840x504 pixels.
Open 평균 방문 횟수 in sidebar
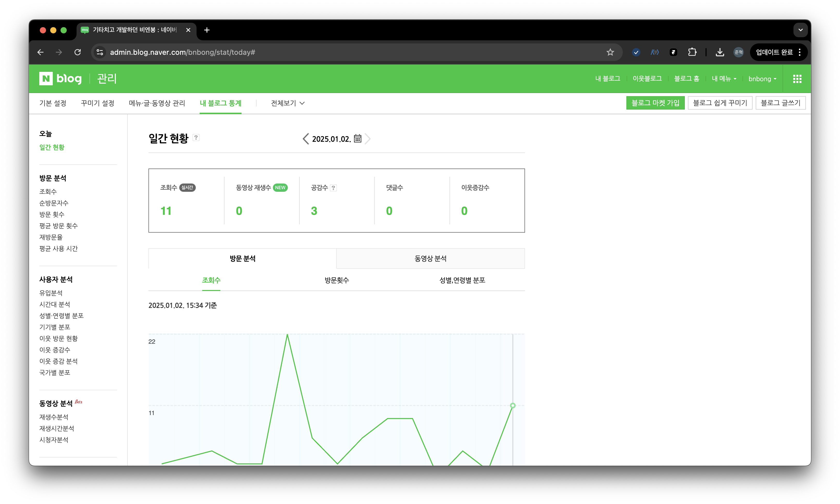[58, 226]
